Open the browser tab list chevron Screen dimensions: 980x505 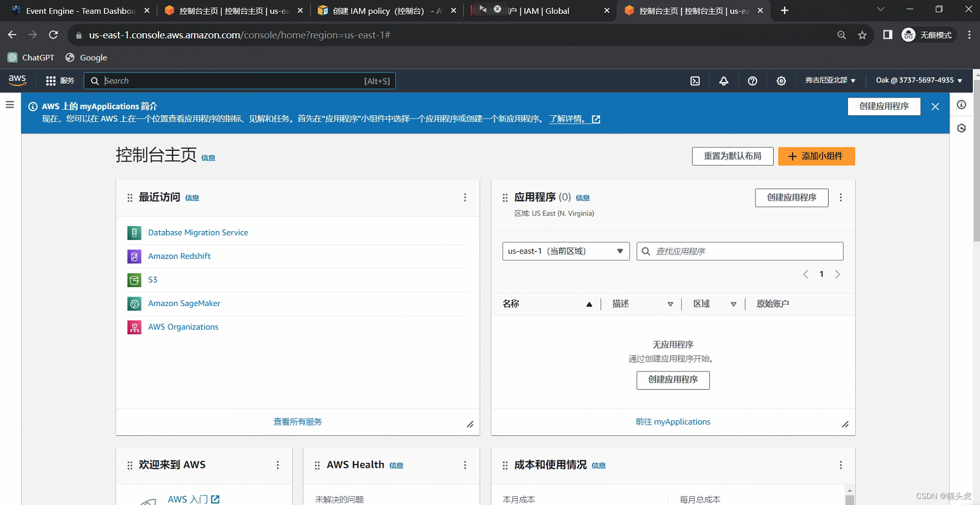click(880, 9)
